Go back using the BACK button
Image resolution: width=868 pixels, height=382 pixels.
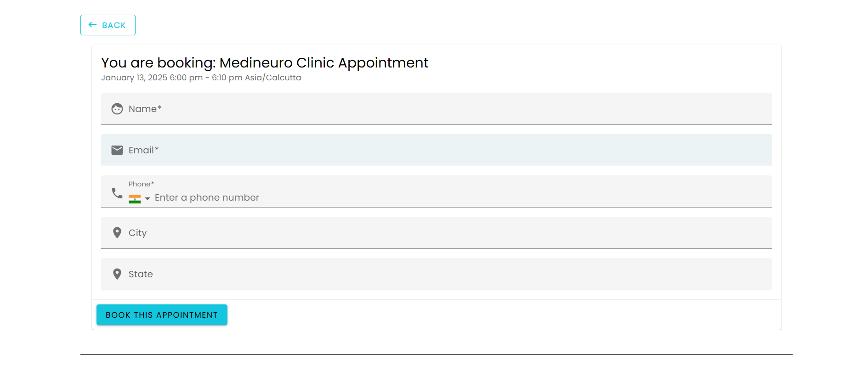click(108, 25)
